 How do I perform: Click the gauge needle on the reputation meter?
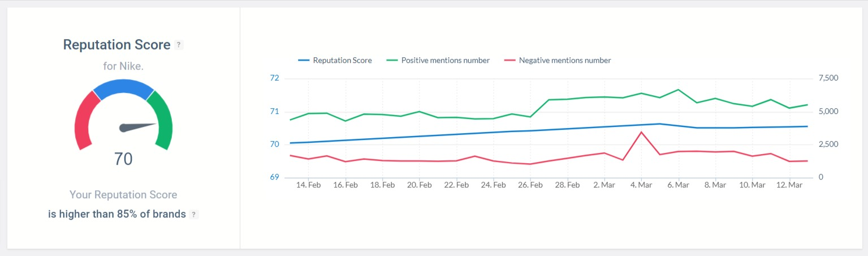coord(138,127)
